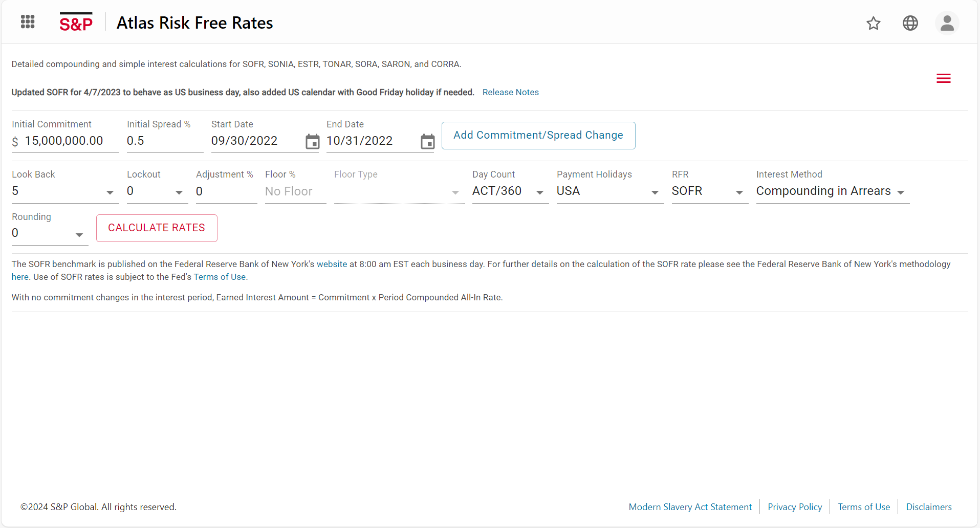This screenshot has height=528, width=980.
Task: Expand the Look Back dropdown
Action: [x=66, y=191]
